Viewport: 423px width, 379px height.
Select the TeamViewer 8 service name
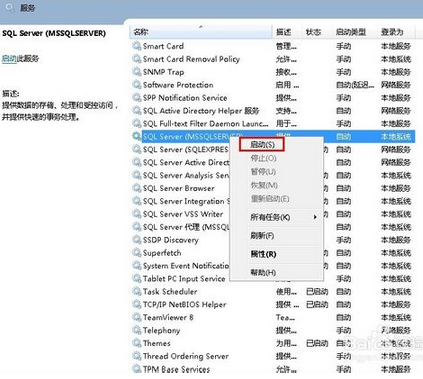[x=168, y=317]
